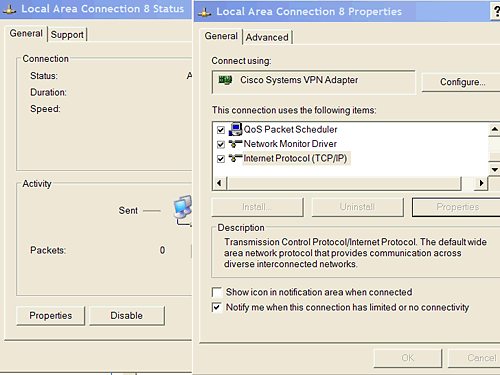Select the Network Monitor Driver item text
The width and height of the screenshot is (500, 375).
tap(290, 144)
